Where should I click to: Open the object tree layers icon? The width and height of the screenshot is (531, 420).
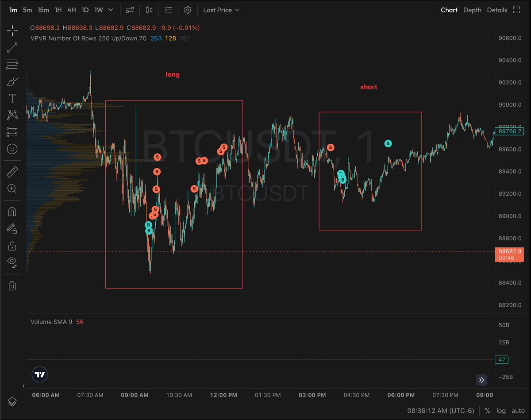pyautogui.click(x=12, y=401)
